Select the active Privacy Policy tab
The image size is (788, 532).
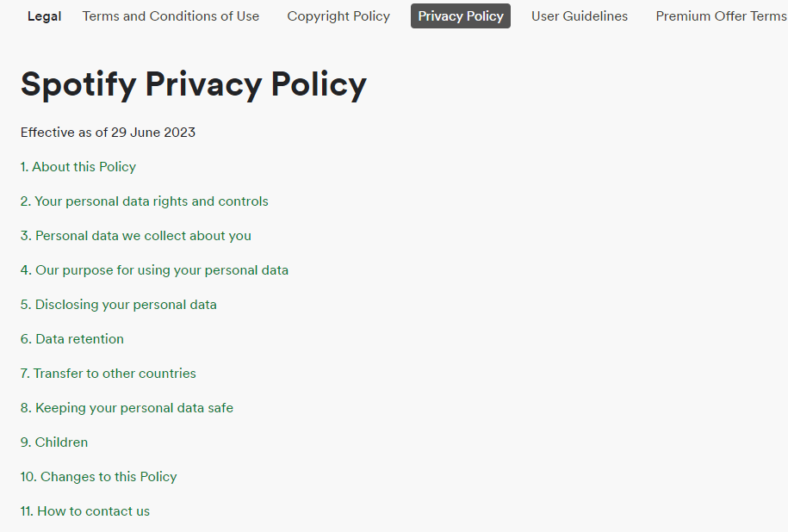461,16
